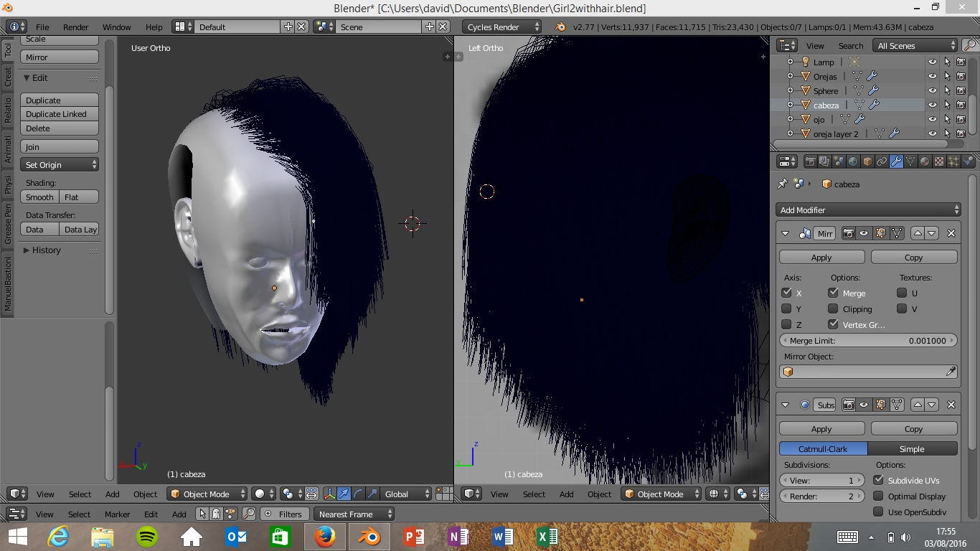Enable the Clipping checkbox
This screenshot has height=551, width=980.
833,309
